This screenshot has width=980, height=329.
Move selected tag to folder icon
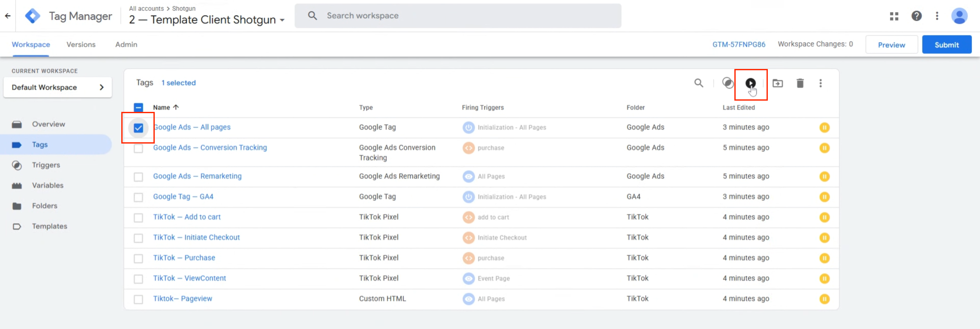pos(778,83)
